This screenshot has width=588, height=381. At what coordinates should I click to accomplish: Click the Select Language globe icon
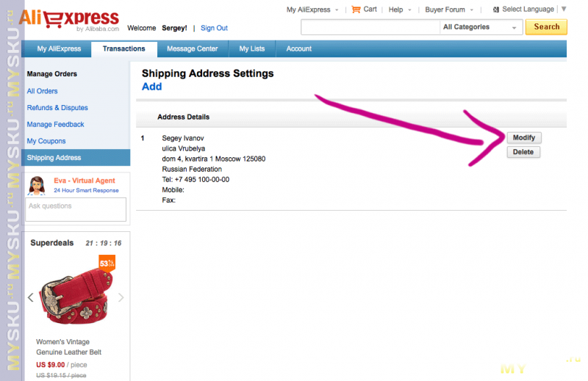point(496,10)
